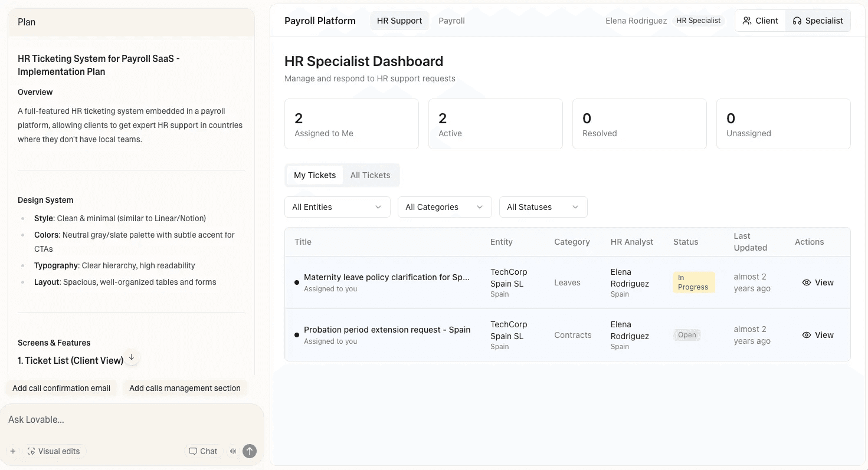868x470 pixels.
Task: Click the scroll-down arrow in Plan panel
Action: (x=132, y=357)
